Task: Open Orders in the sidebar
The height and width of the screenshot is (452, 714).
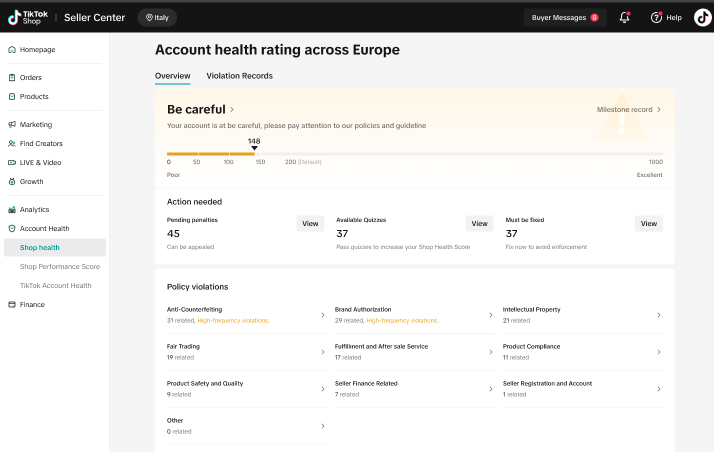Action: 30,77
